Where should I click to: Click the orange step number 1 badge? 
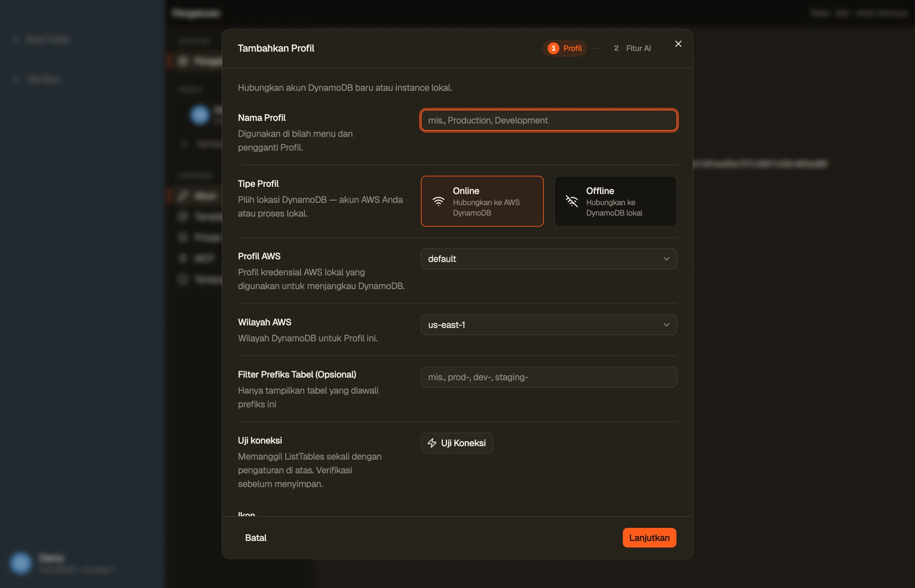[x=553, y=48]
